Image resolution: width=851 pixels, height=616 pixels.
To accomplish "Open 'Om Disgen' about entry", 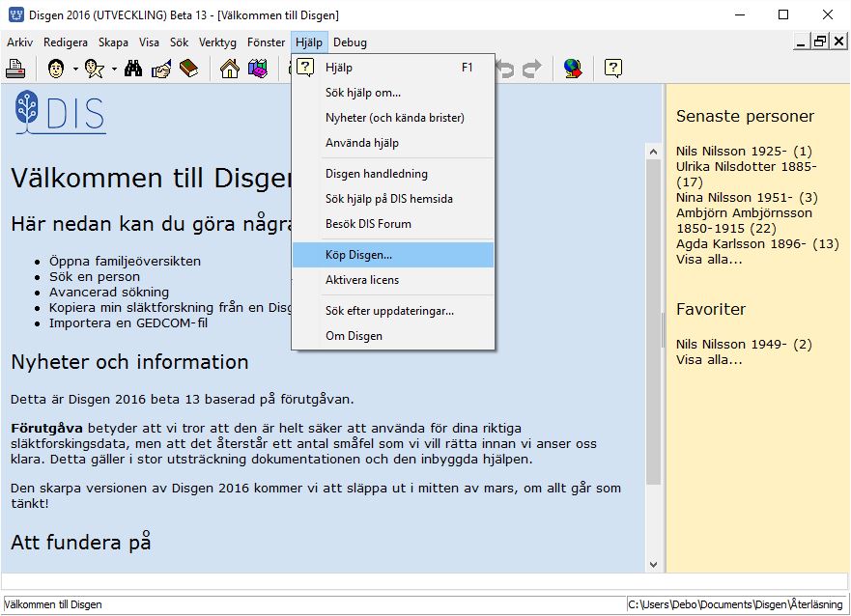I will pyautogui.click(x=393, y=336).
